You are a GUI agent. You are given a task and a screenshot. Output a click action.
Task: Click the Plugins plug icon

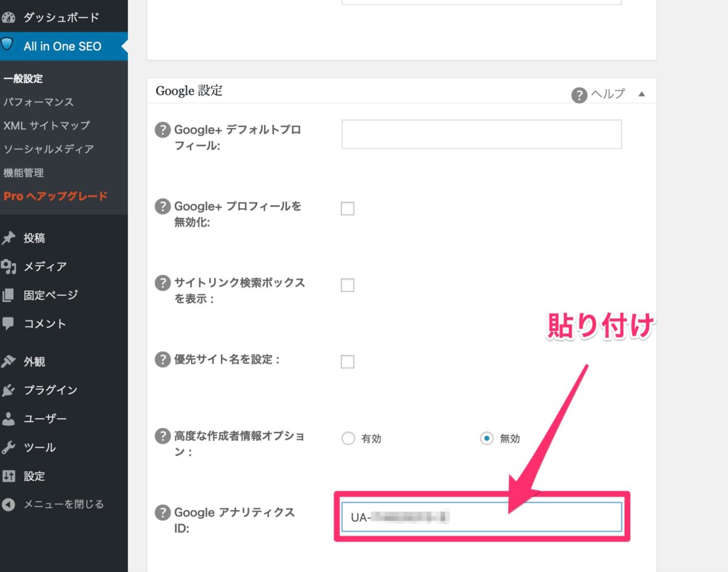click(8, 390)
